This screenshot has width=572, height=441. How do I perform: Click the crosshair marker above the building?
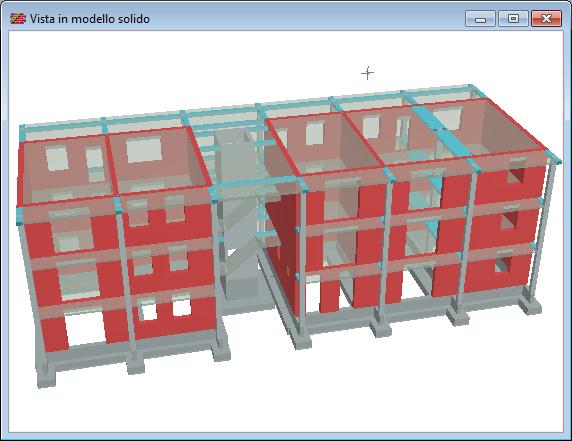pyautogui.click(x=367, y=73)
